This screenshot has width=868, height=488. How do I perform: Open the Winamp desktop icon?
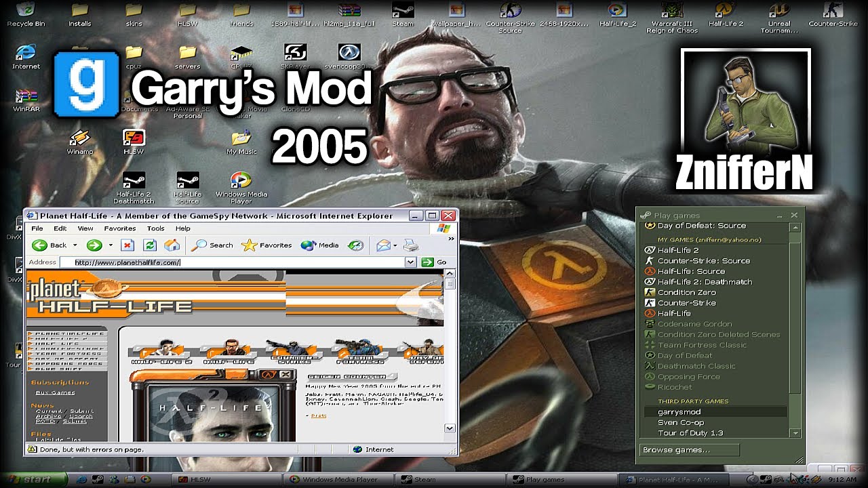click(80, 142)
